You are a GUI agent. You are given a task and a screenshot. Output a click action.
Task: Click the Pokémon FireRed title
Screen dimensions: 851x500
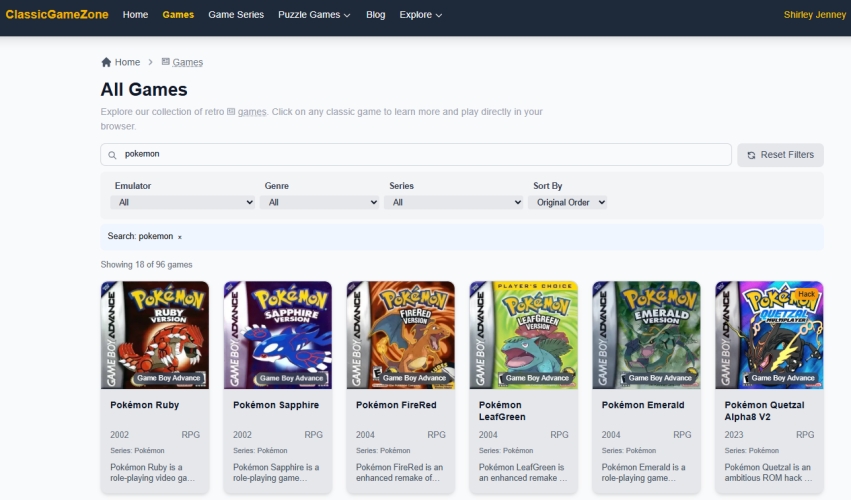[x=396, y=405]
